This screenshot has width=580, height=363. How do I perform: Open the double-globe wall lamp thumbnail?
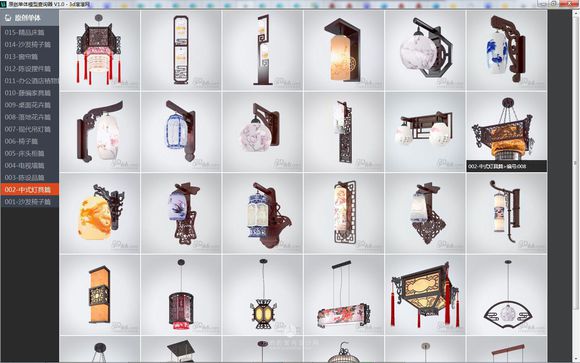(x=425, y=132)
